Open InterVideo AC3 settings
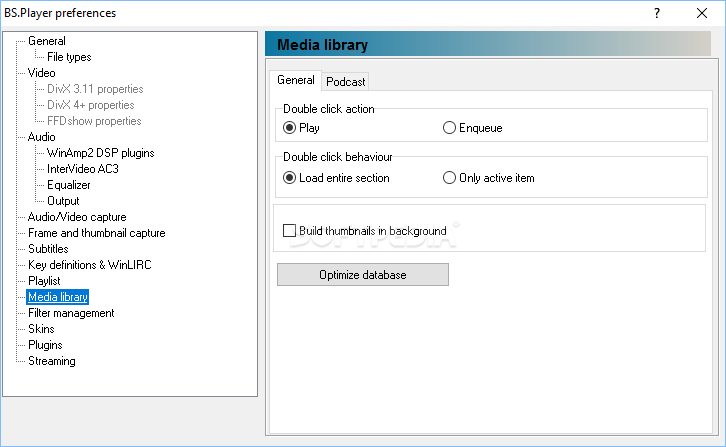The height and width of the screenshot is (447, 726). pyautogui.click(x=82, y=169)
